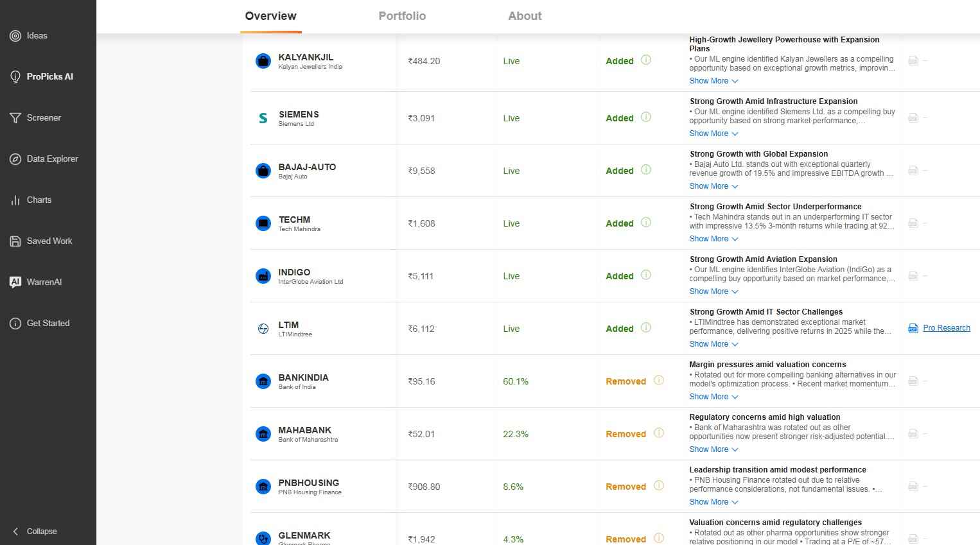Click the ProPicks AI lightbulb icon
Image resolution: width=980 pixels, height=545 pixels.
(15, 77)
